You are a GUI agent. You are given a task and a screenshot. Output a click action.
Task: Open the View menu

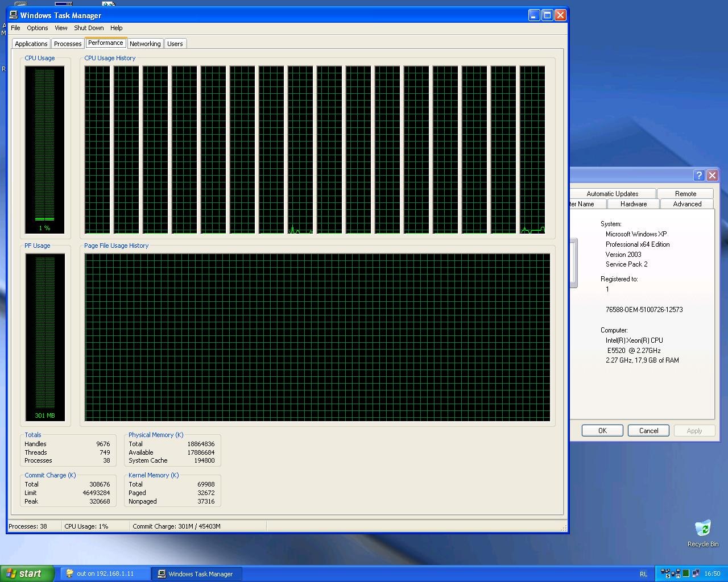tap(61, 28)
